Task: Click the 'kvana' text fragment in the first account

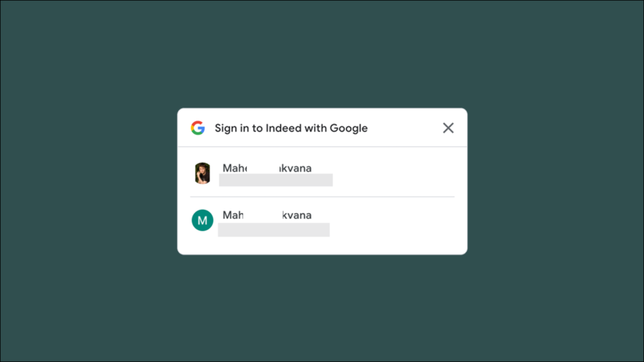Action: 295,168
